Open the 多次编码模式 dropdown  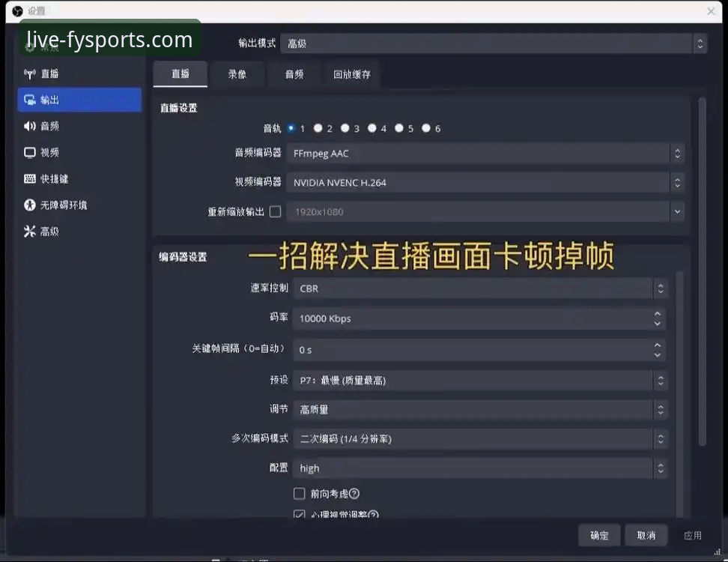point(480,439)
